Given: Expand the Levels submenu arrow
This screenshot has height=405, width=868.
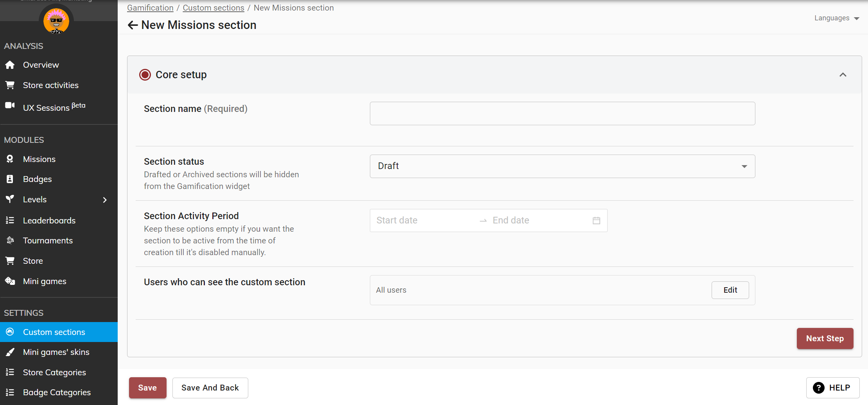Looking at the screenshot, I should [105, 200].
